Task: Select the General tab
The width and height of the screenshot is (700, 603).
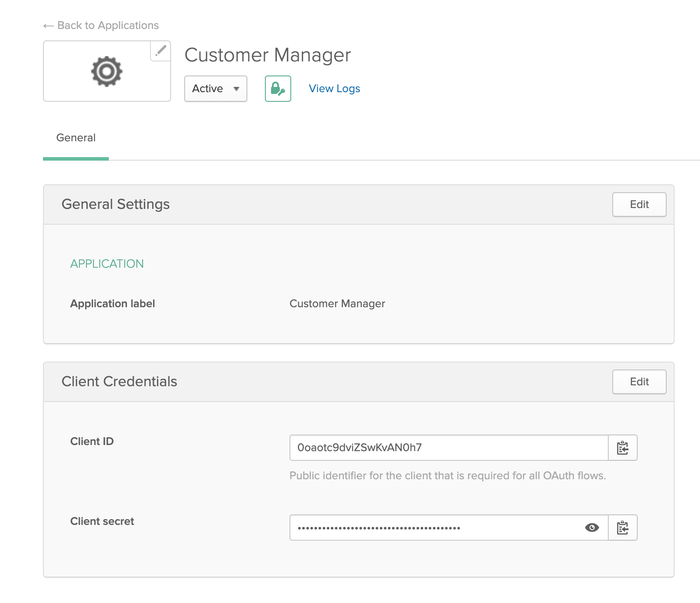Action: (76, 138)
